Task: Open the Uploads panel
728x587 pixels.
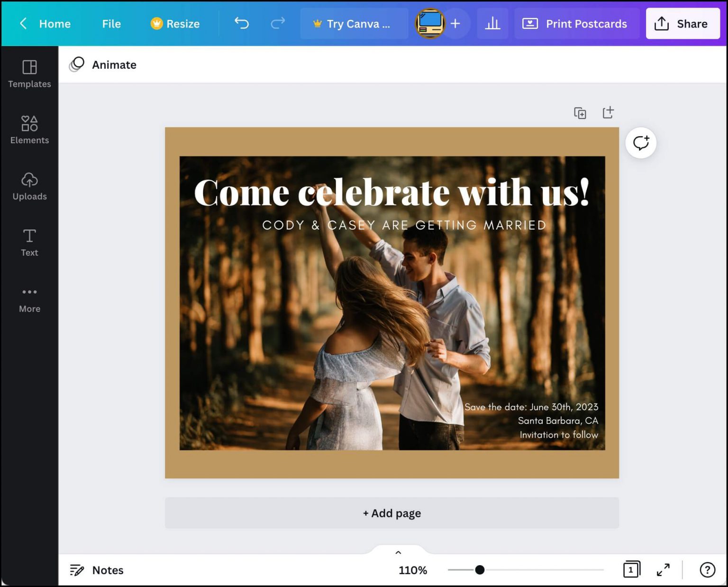Action: (29, 186)
